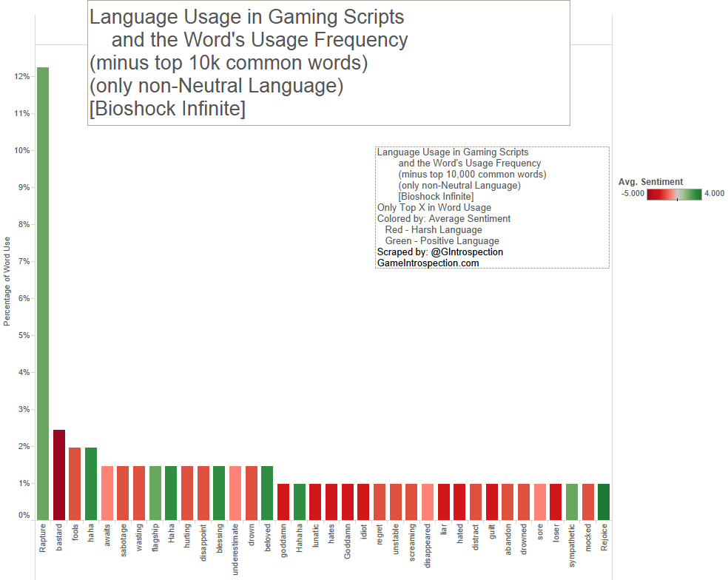Screen dimensions: 728x580
Task: Click the Only Top X annotation line
Action: (434, 207)
